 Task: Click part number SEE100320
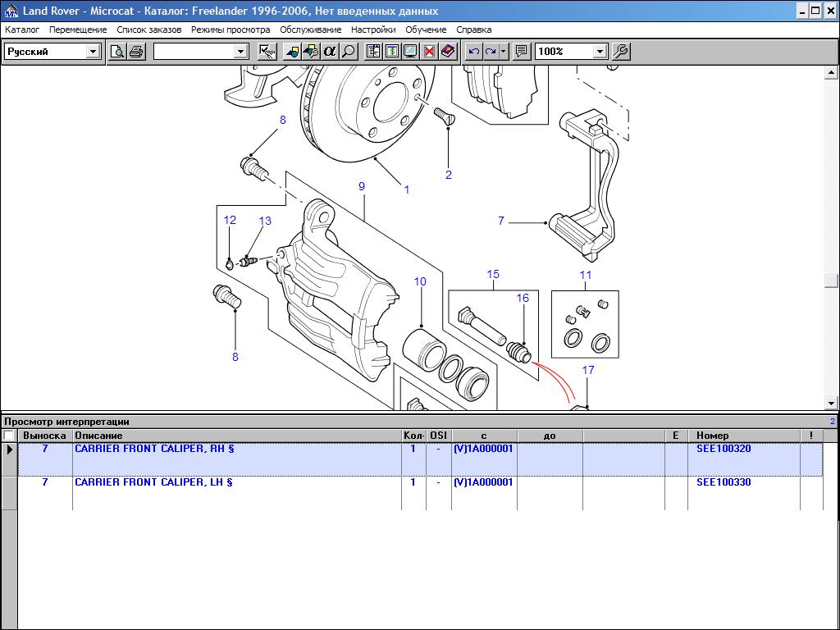tap(724, 449)
